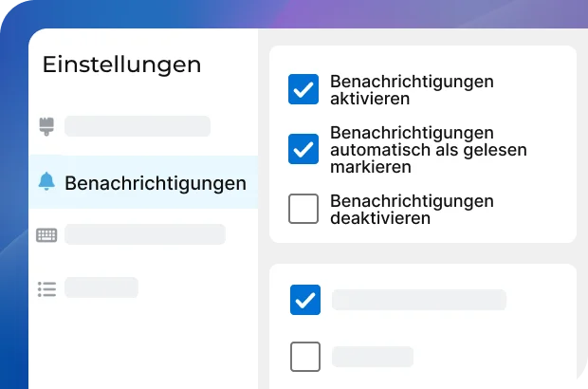Enable the "Benachrichtigungen deaktivieren" checkbox
Screen dimensions: 588x389
(x=303, y=209)
